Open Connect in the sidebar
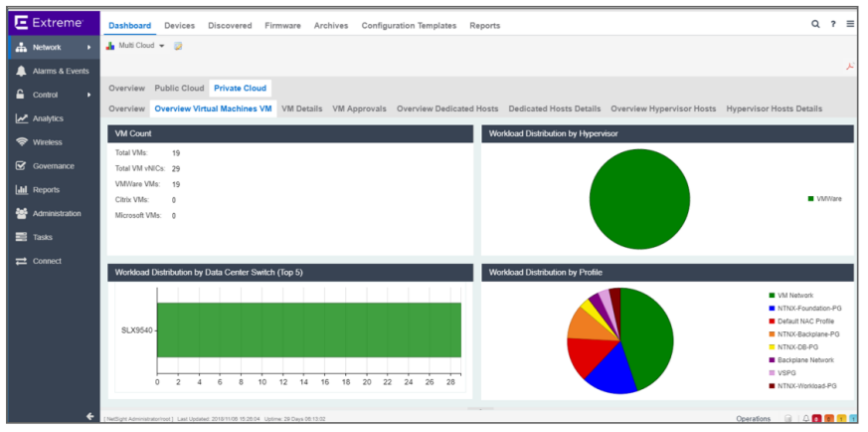868x432 pixels. pyautogui.click(x=54, y=262)
